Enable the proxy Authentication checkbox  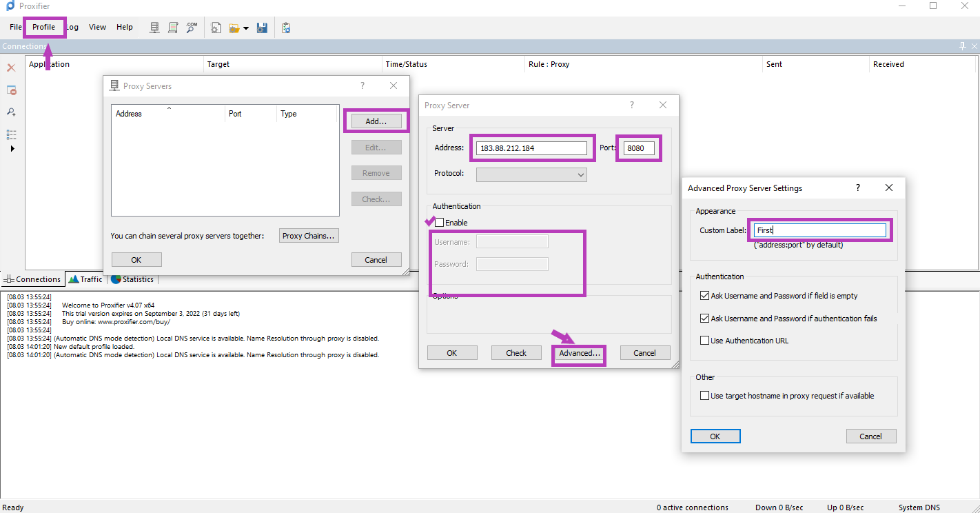click(440, 223)
